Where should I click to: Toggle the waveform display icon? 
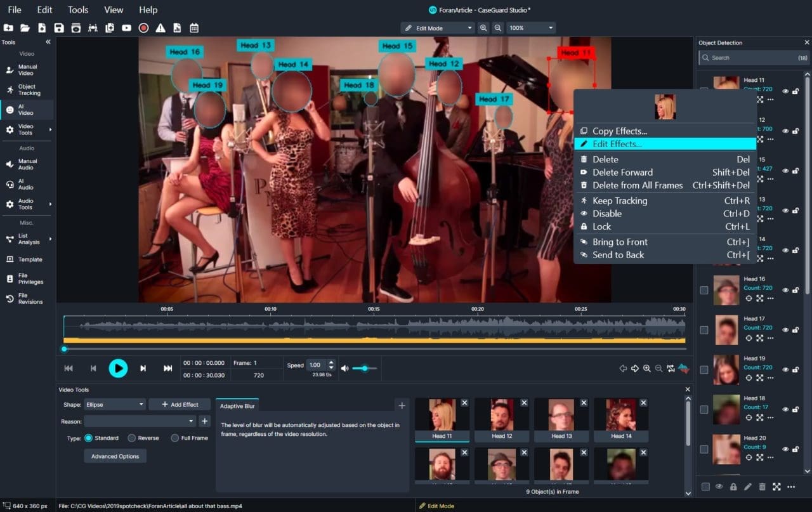(x=683, y=368)
